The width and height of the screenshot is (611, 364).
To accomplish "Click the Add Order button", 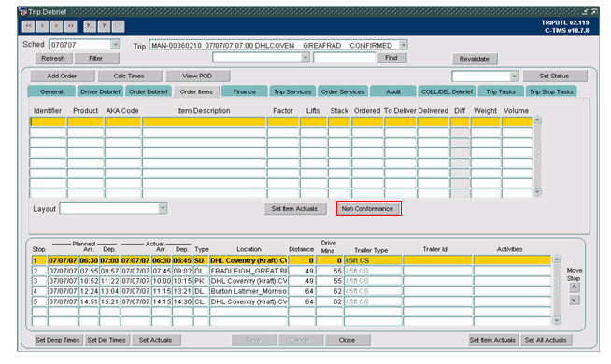I will [62, 76].
